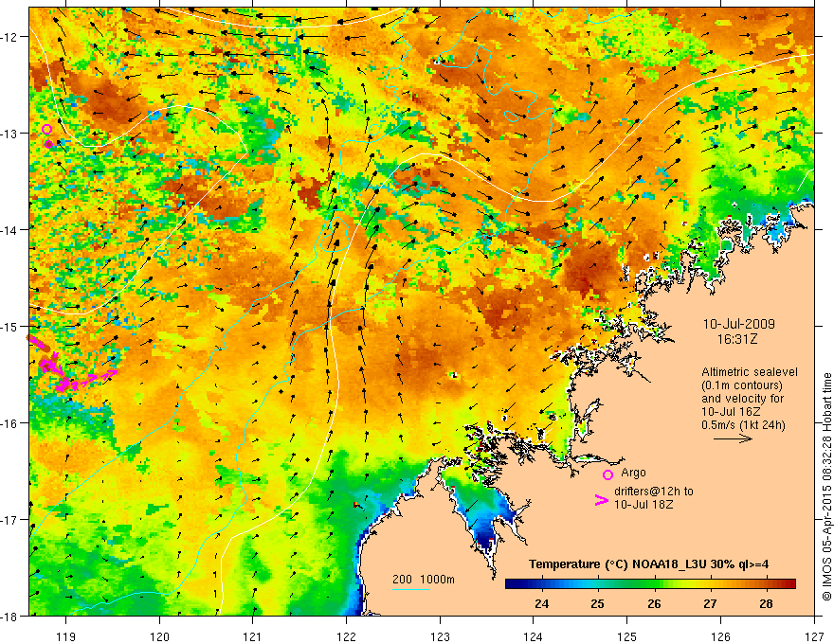Click the Argo circle symbol in the legend
The height and width of the screenshot is (644, 834).
(x=607, y=474)
